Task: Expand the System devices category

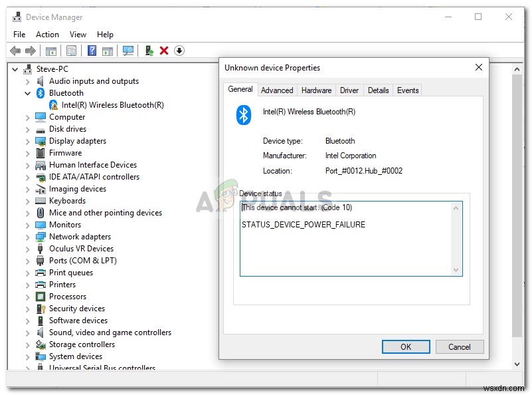Action: [27, 356]
